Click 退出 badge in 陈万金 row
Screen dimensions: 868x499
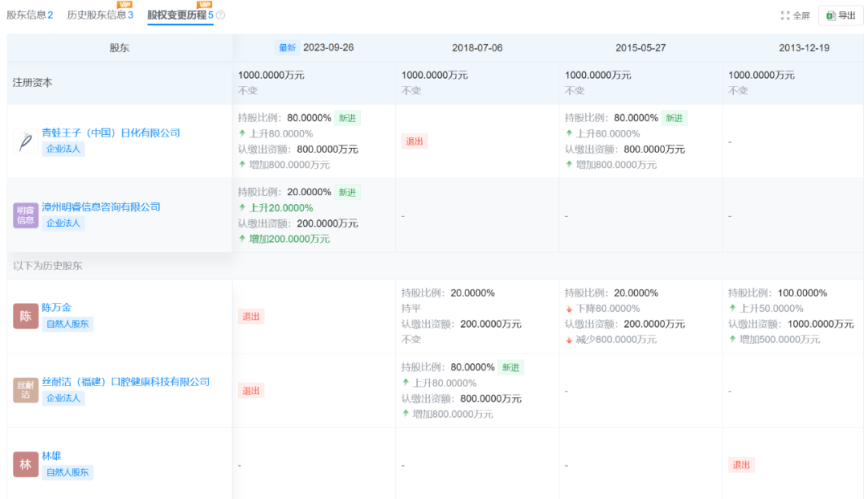(251, 316)
